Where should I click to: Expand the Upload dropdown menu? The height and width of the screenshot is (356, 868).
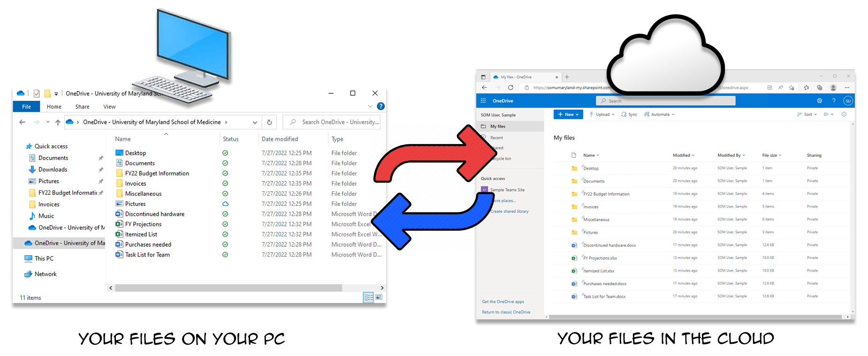point(602,114)
